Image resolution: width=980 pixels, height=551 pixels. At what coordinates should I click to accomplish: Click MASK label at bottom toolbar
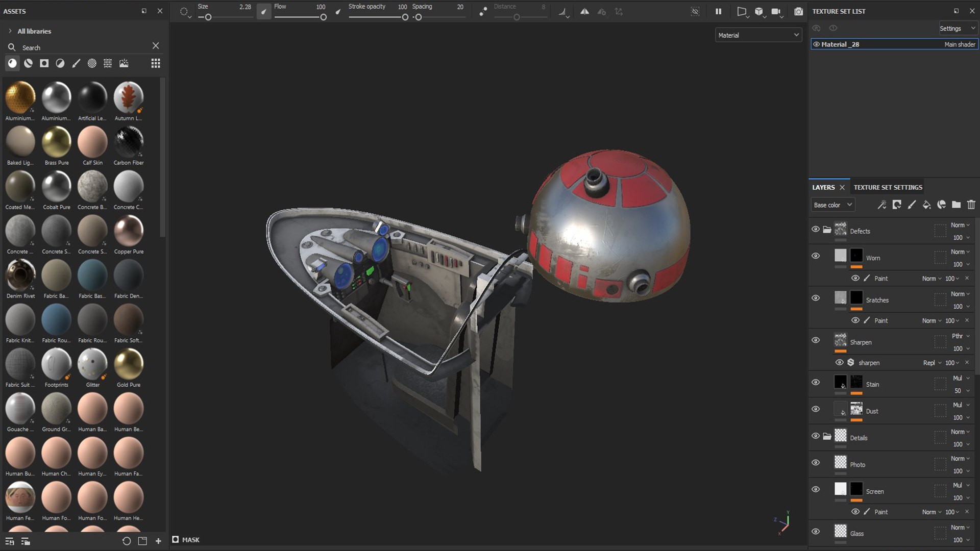190,539
